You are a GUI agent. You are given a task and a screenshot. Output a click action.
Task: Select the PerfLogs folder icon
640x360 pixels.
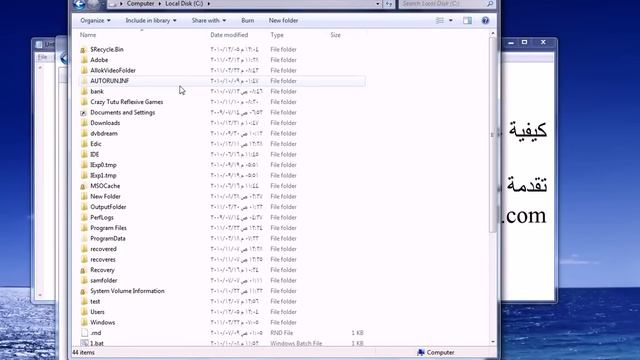[84, 218]
